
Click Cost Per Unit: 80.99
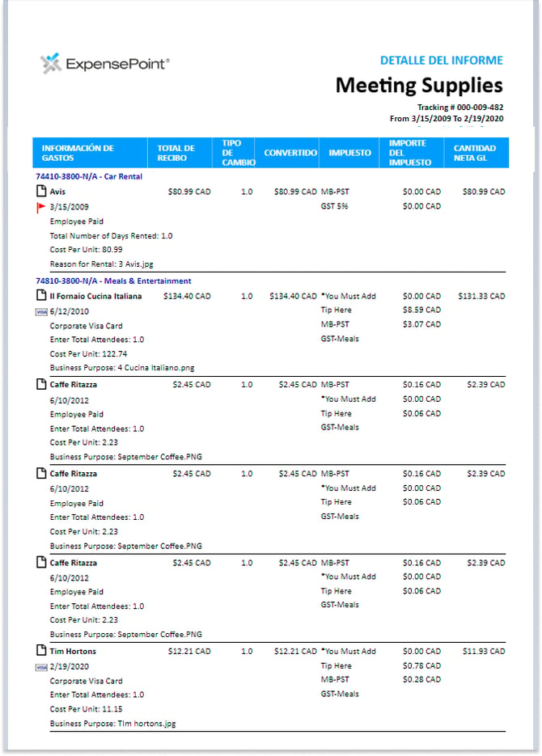[86, 250]
